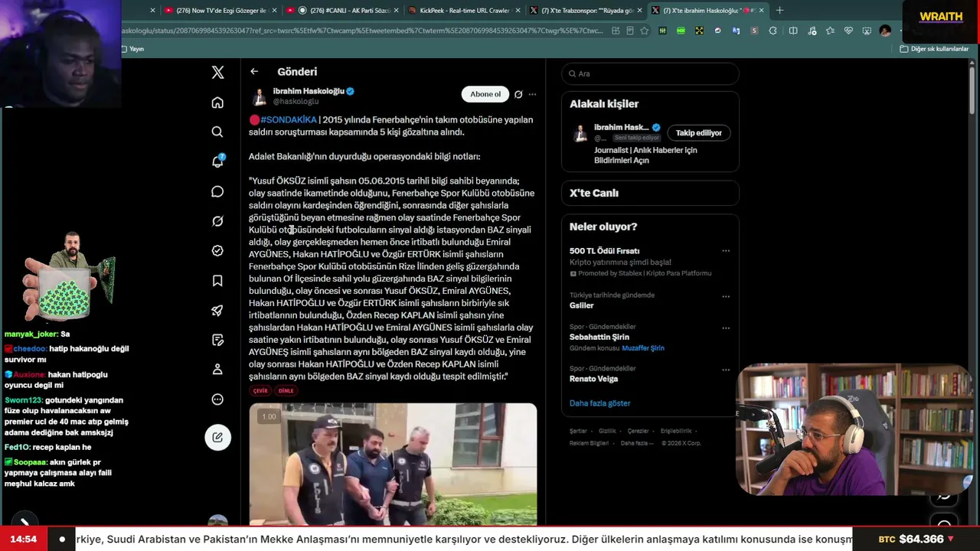This screenshot has width=980, height=551.
Task: Click the ÇEVİR translate button
Action: pos(260,390)
